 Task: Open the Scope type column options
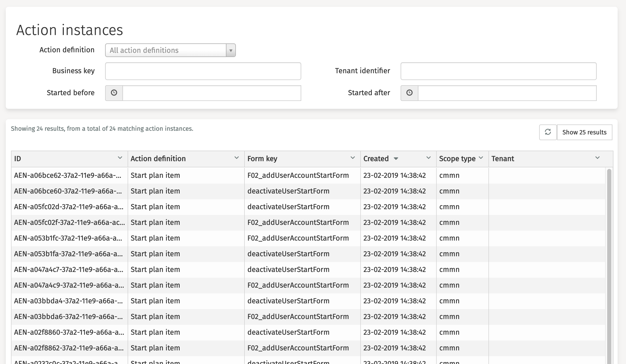[481, 157]
